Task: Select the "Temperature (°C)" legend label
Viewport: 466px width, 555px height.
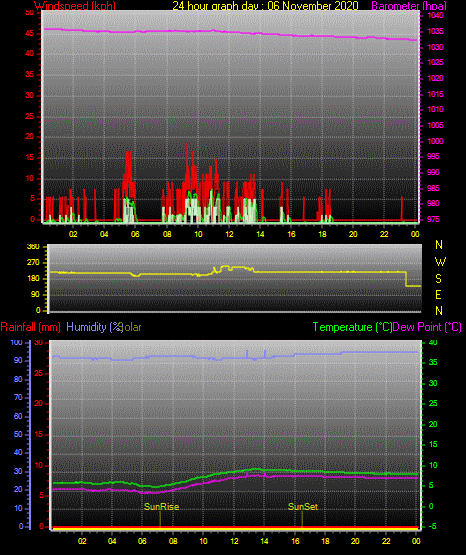Action: tap(352, 327)
